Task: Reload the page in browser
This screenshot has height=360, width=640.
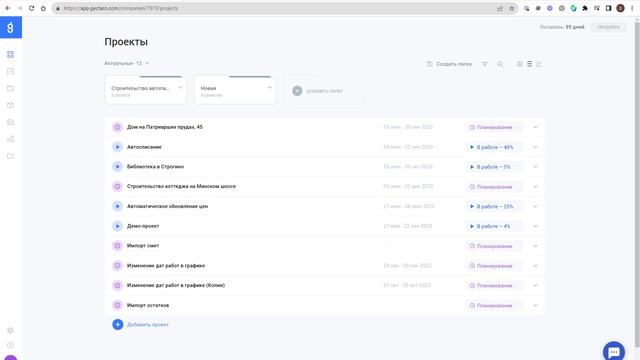Action: (x=31, y=8)
